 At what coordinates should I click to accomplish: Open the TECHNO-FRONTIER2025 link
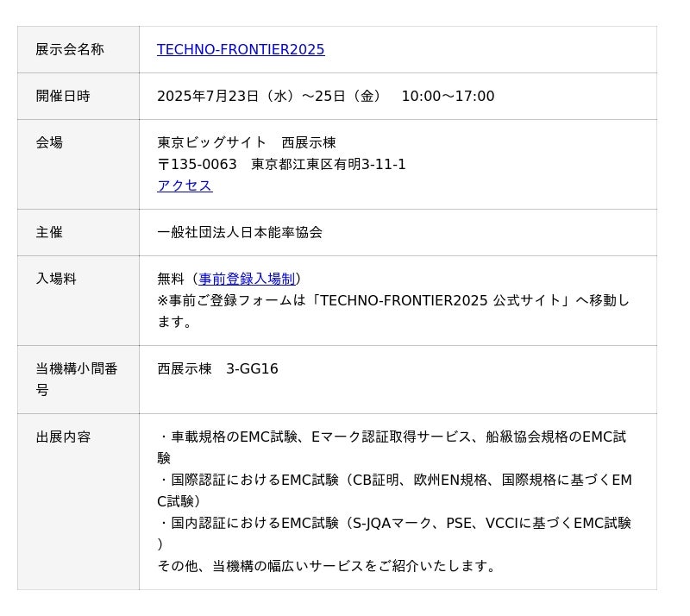pyautogui.click(x=241, y=50)
